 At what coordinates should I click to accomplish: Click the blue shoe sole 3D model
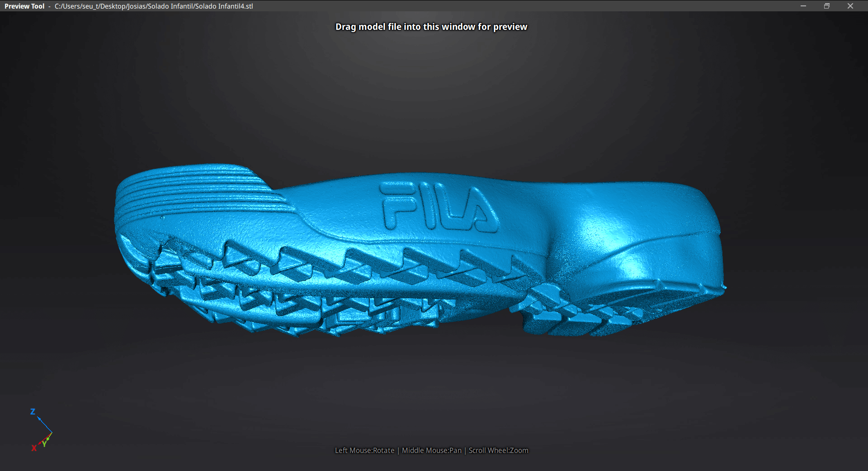tap(420, 250)
